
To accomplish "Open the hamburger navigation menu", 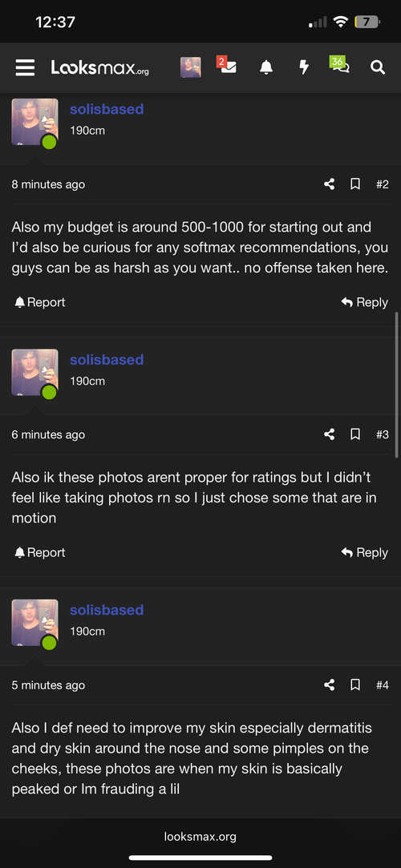I will pyautogui.click(x=25, y=67).
